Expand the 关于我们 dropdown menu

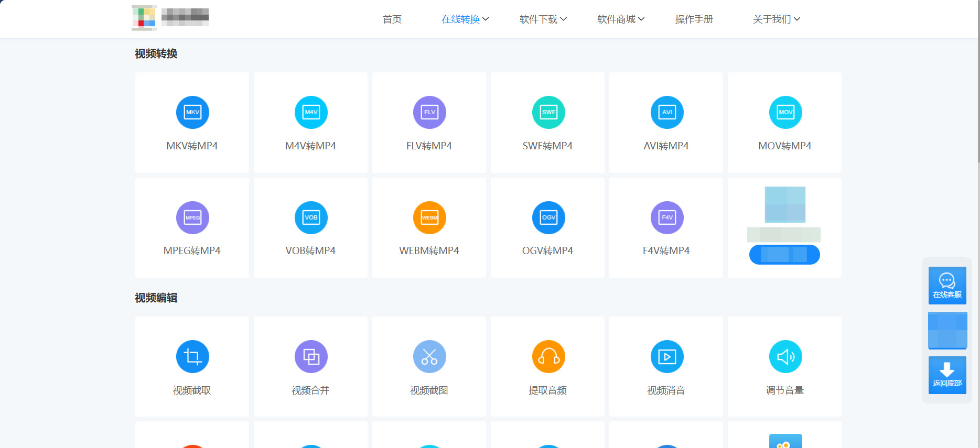coord(777,19)
